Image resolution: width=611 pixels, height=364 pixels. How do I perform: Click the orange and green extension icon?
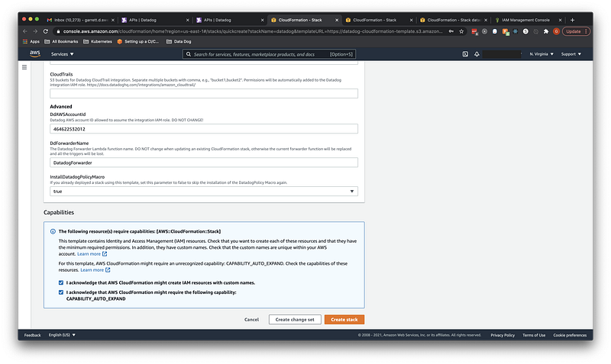click(506, 31)
